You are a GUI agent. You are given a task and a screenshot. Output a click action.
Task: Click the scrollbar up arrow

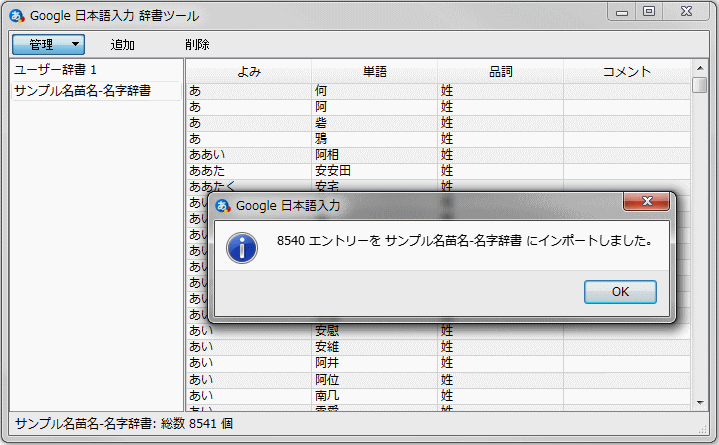coord(700,68)
